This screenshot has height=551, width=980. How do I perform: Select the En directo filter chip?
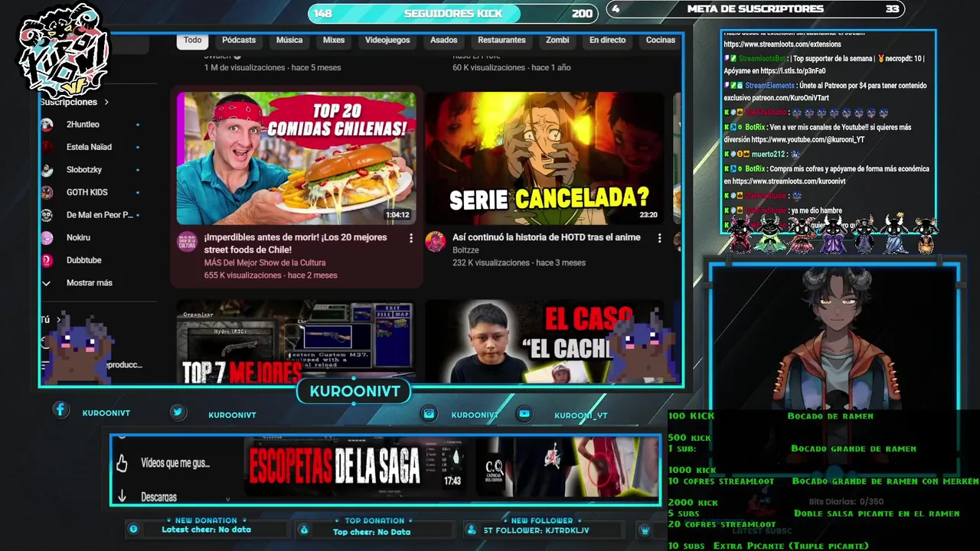pos(607,40)
